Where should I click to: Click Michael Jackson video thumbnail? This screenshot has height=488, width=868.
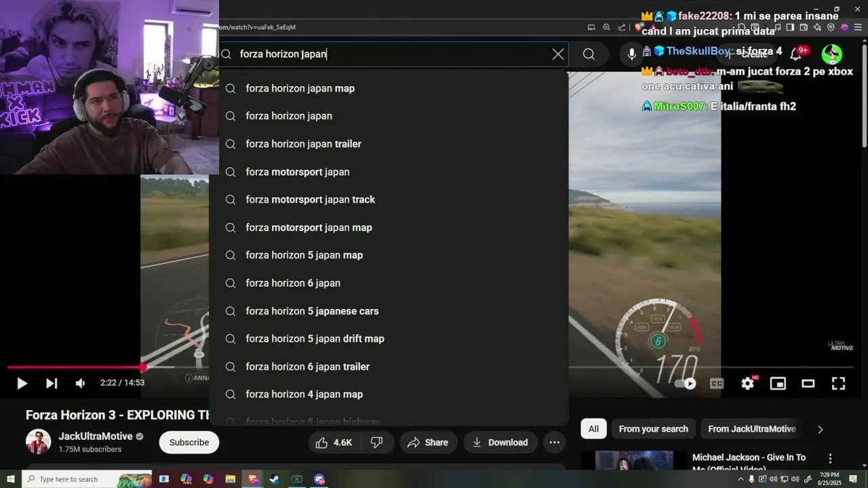[x=634, y=461]
